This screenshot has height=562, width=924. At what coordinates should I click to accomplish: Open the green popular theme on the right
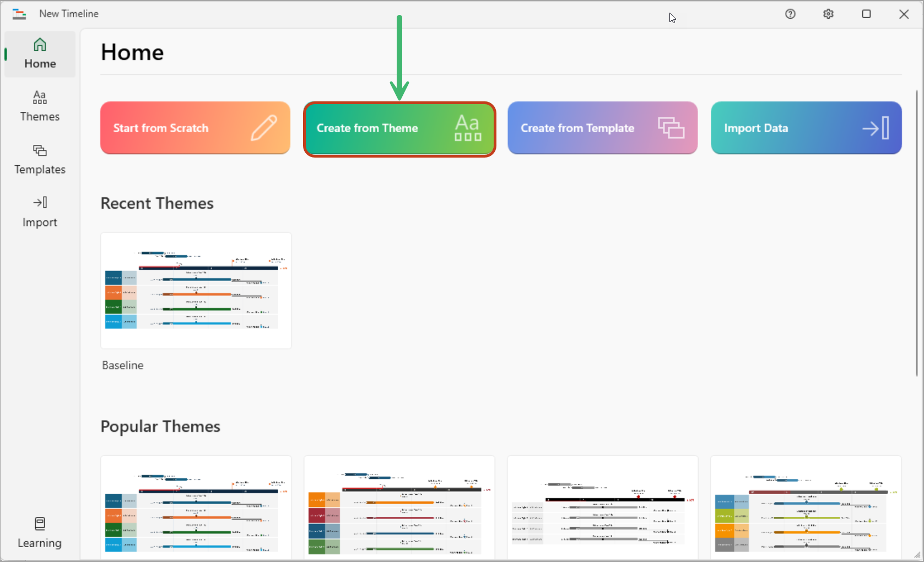click(806, 507)
